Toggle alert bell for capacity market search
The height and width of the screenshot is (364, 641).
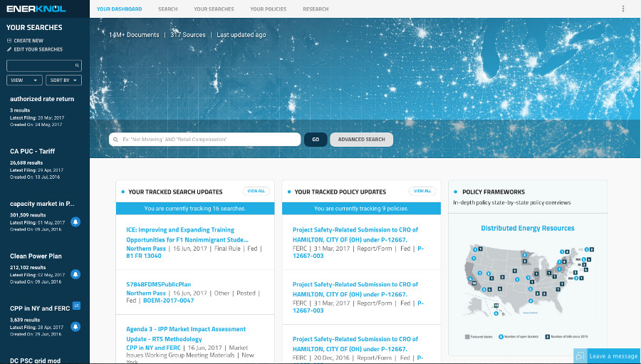tap(75, 222)
